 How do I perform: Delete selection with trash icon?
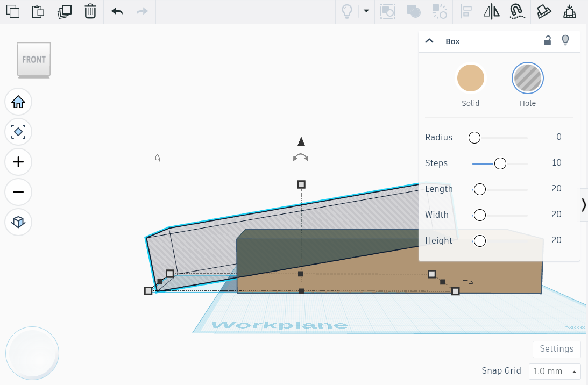coord(90,11)
